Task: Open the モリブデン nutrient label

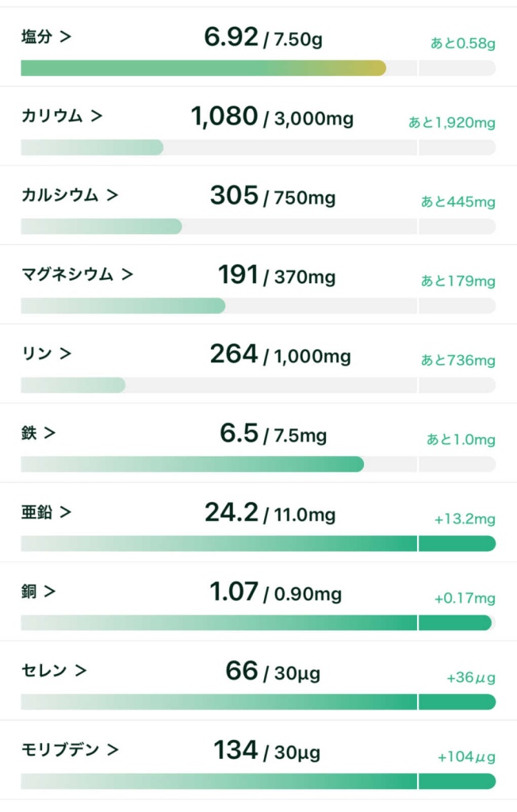Action: (x=59, y=750)
